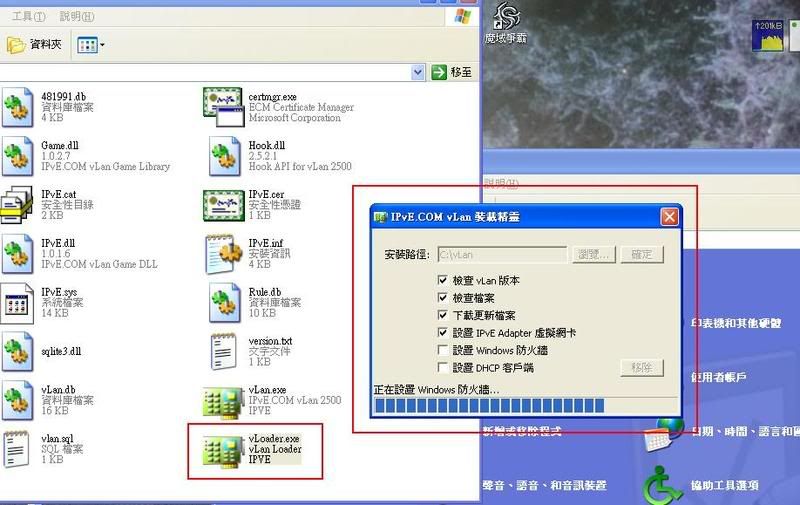The width and height of the screenshot is (800, 505).
Task: Open 協助工具選項 link
Action: click(724, 486)
